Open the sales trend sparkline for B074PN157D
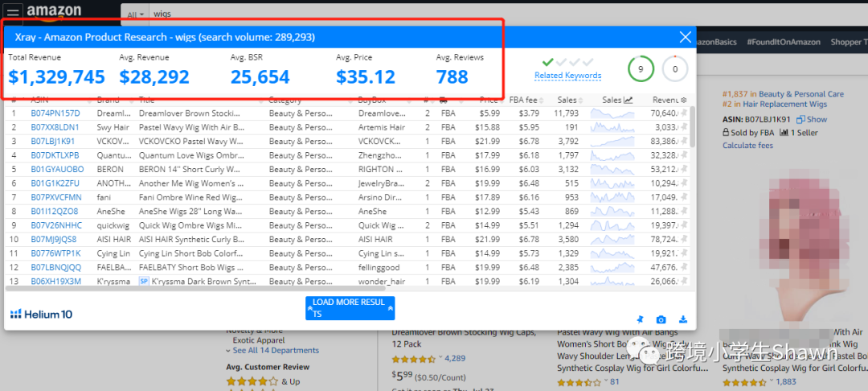Image resolution: width=868 pixels, height=391 pixels. [x=612, y=113]
